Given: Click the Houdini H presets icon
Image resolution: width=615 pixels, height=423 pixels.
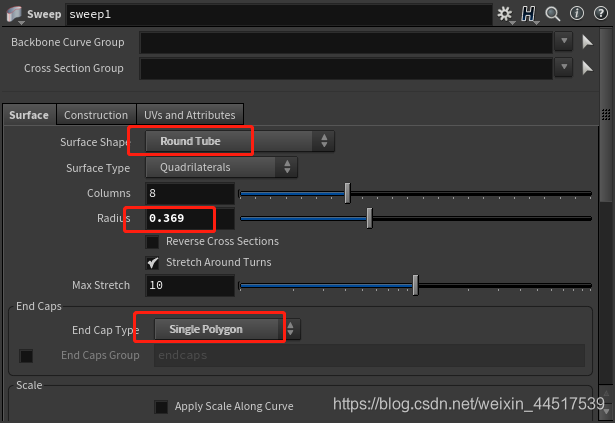Looking at the screenshot, I should [x=529, y=14].
